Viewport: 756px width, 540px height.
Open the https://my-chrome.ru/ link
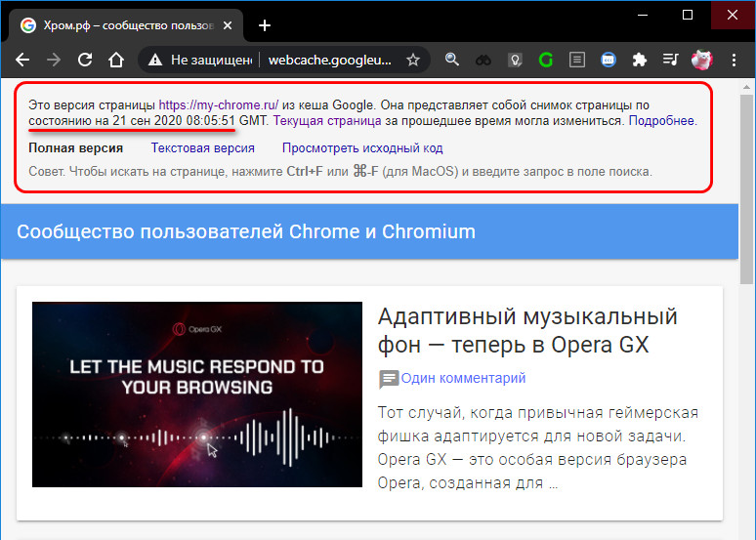(219, 104)
